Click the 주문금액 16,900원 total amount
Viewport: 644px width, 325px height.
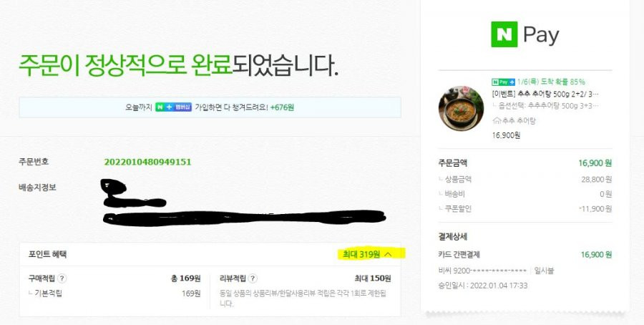595,163
